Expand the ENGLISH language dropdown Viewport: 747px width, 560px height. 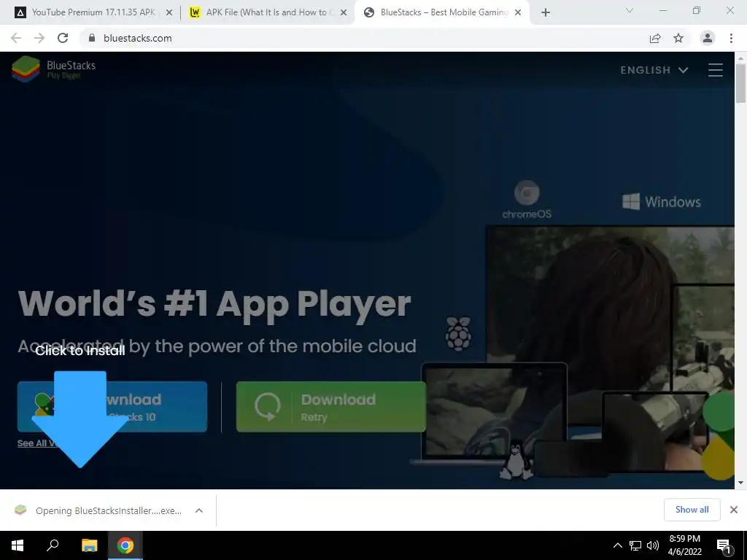pyautogui.click(x=654, y=70)
